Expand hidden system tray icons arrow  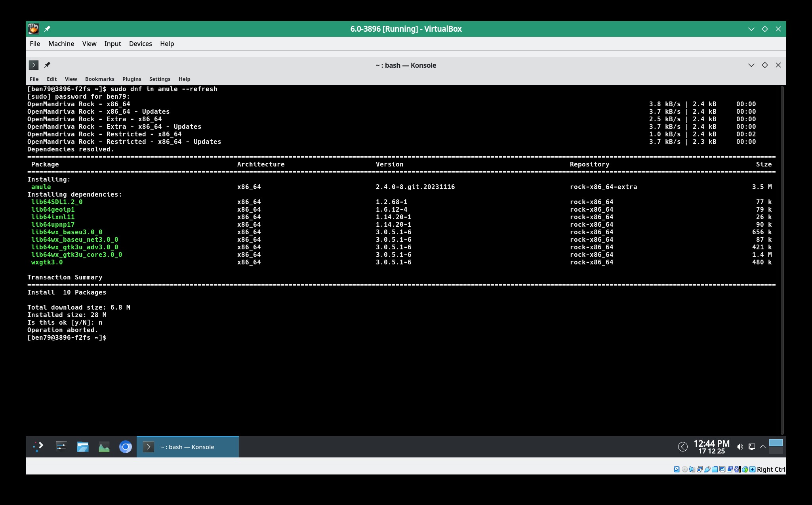762,447
